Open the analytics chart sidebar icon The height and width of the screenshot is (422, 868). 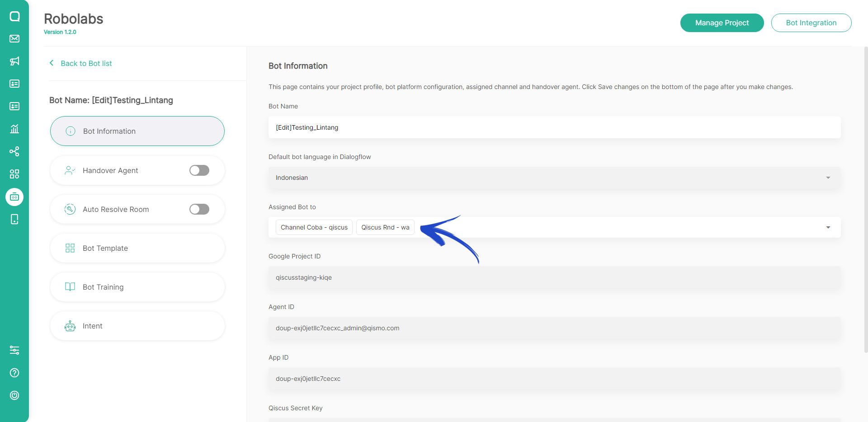14,129
